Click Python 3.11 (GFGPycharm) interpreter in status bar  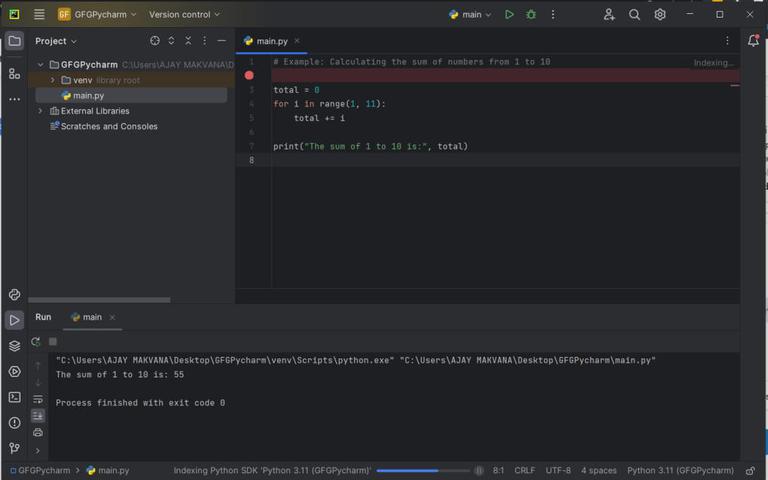tap(680, 470)
